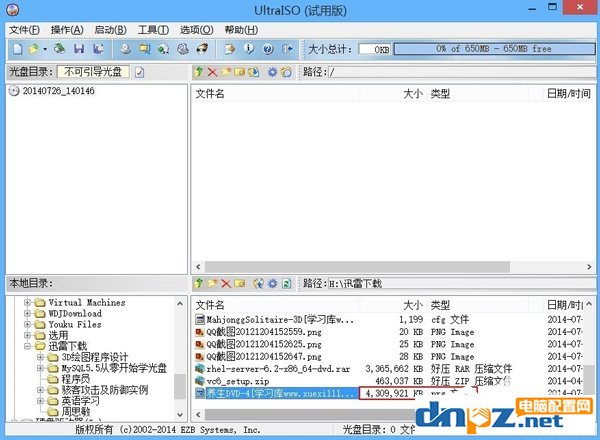Click red X delete in image toolbar
The image size is (600, 440).
(212, 72)
